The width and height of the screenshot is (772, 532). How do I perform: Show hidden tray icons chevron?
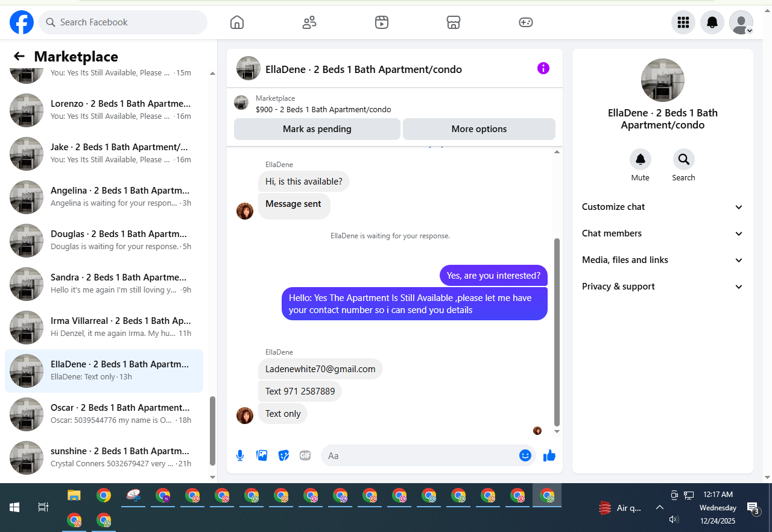(660, 508)
